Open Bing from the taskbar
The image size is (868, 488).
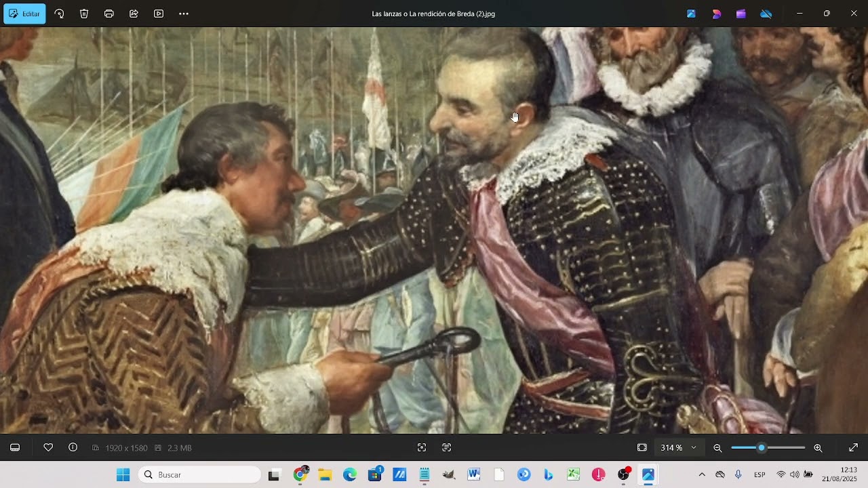tap(549, 474)
